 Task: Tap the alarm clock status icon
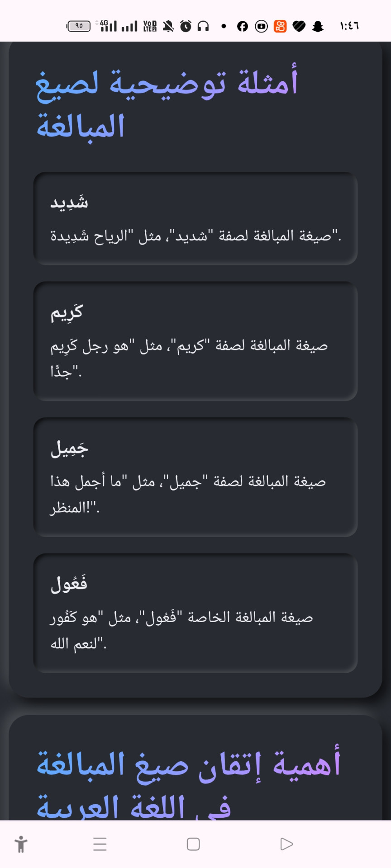(186, 26)
